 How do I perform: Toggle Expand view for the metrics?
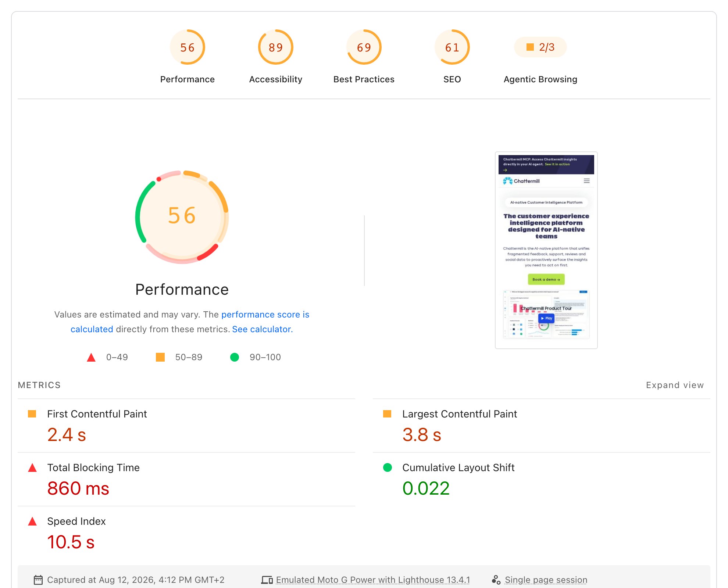coord(675,385)
